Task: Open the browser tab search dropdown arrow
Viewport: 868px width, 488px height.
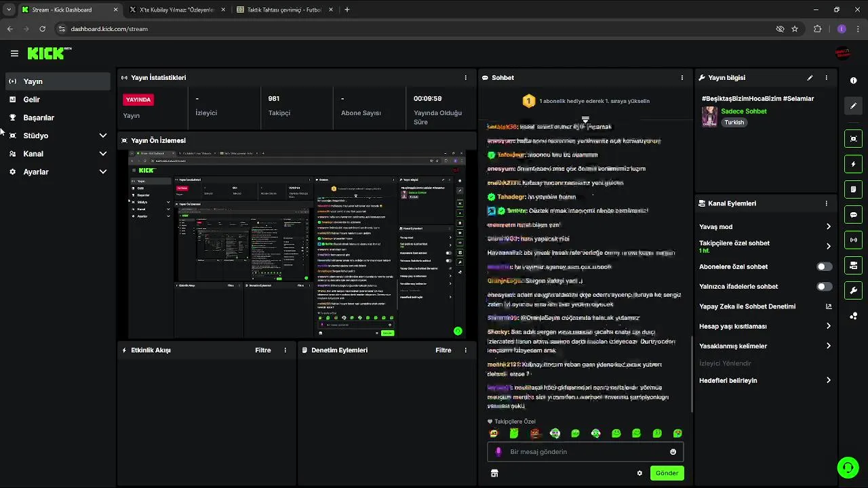Action: 8,9
